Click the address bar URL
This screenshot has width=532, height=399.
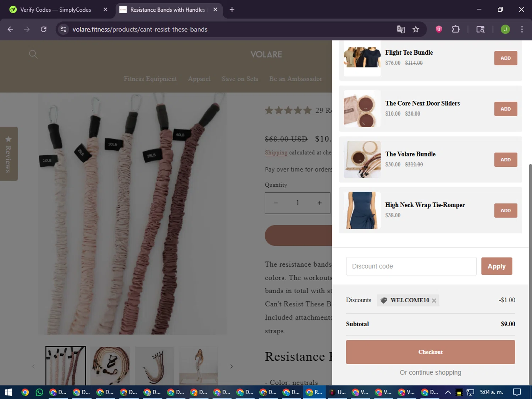click(140, 29)
